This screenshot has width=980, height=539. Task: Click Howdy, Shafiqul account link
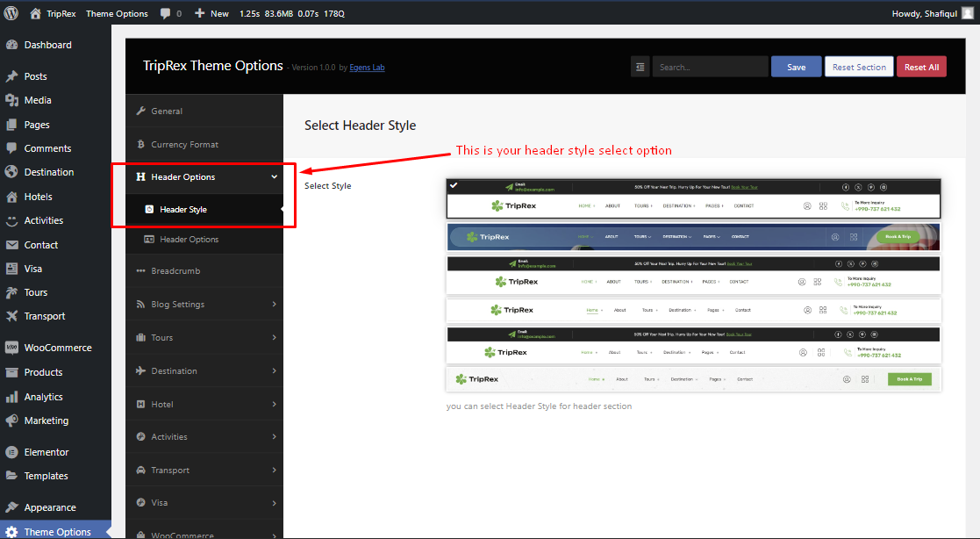[x=925, y=13]
